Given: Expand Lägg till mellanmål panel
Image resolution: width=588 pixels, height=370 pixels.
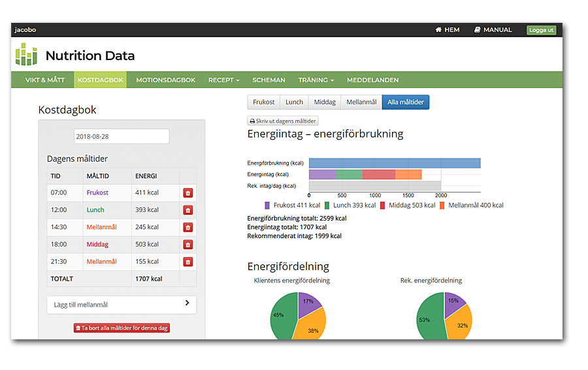Looking at the screenshot, I should [122, 305].
